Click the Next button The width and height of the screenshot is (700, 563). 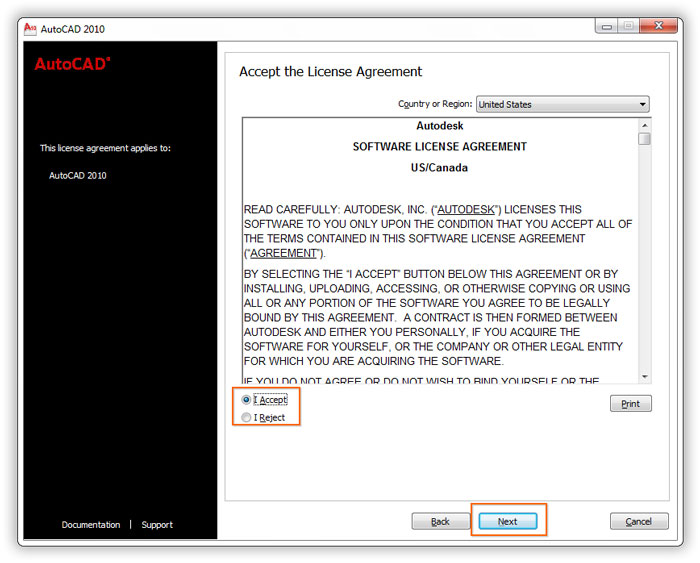click(x=508, y=521)
